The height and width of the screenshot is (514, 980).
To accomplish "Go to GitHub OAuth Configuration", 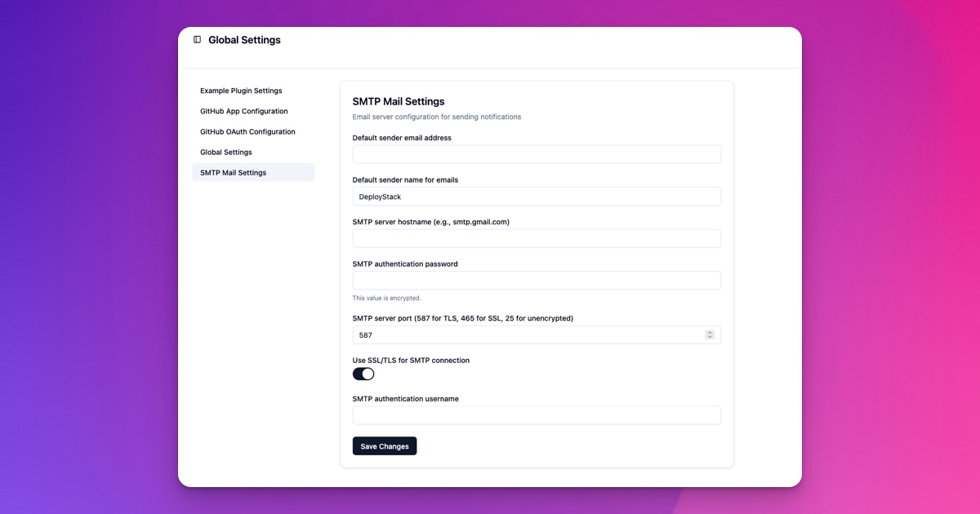I will pos(247,131).
